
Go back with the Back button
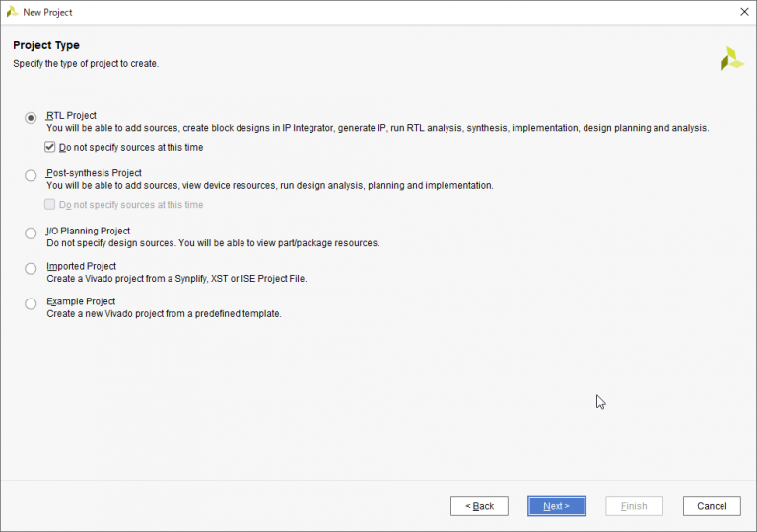point(479,506)
